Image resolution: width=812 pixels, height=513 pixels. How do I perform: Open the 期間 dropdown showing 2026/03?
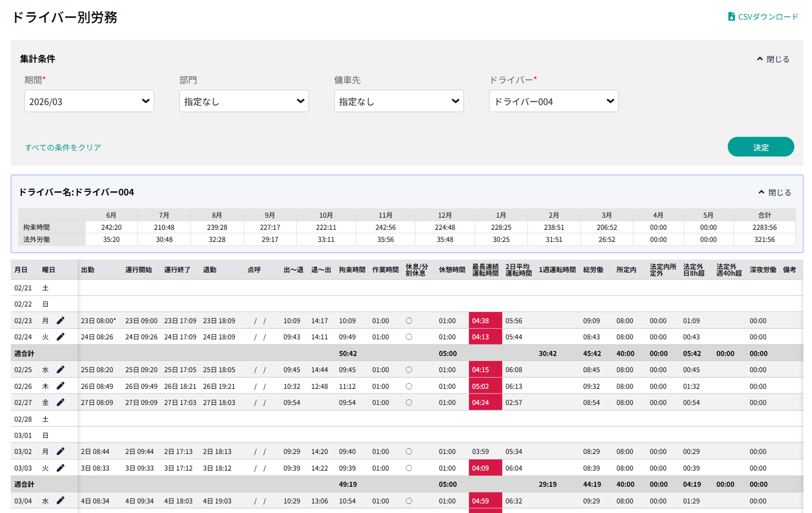pos(89,101)
